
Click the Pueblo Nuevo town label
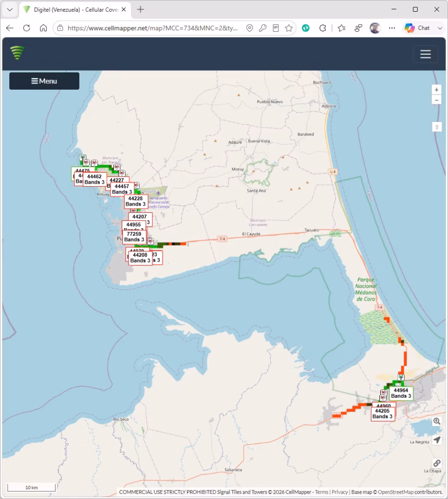click(270, 102)
